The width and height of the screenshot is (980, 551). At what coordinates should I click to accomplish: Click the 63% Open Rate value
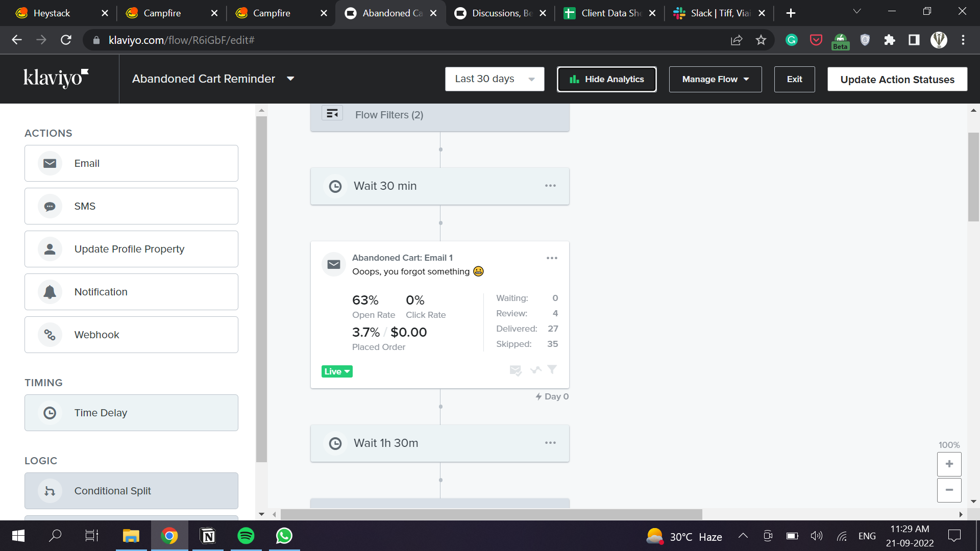tap(365, 300)
